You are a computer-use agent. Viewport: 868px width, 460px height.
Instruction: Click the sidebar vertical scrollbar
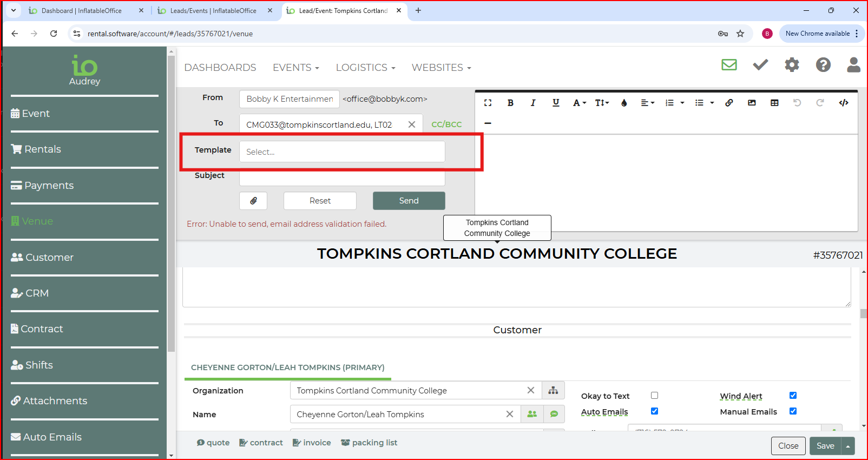pos(171,203)
